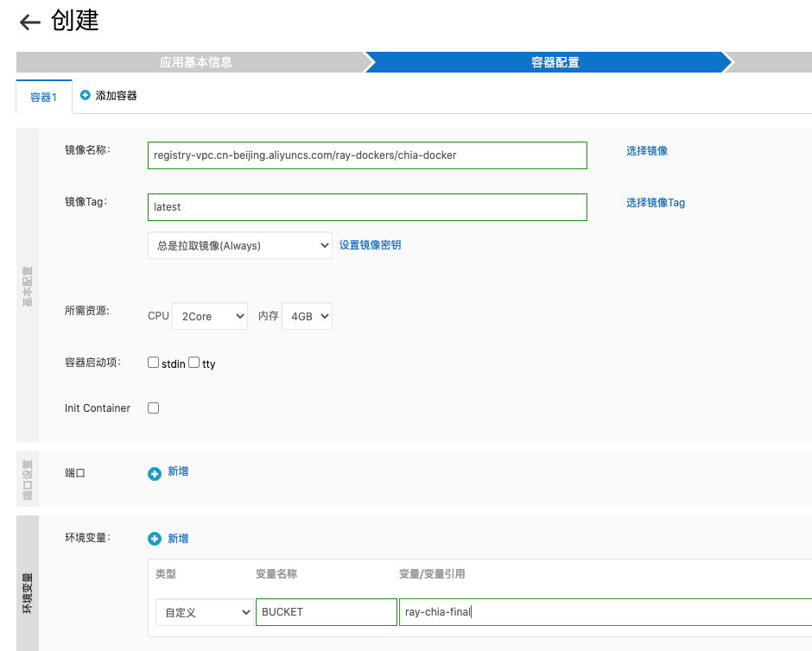Open the 内存 4GB dropdown
Viewport: 812px width, 651px height.
(307, 316)
